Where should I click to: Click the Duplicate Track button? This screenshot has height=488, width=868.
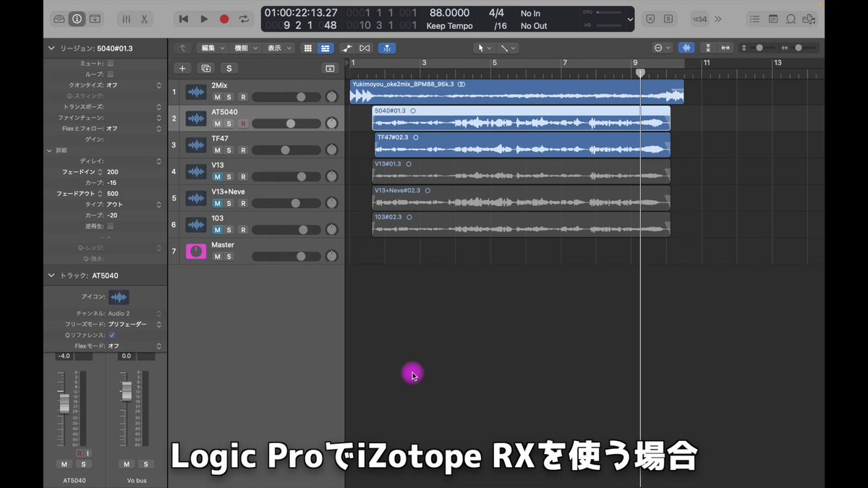tap(206, 69)
